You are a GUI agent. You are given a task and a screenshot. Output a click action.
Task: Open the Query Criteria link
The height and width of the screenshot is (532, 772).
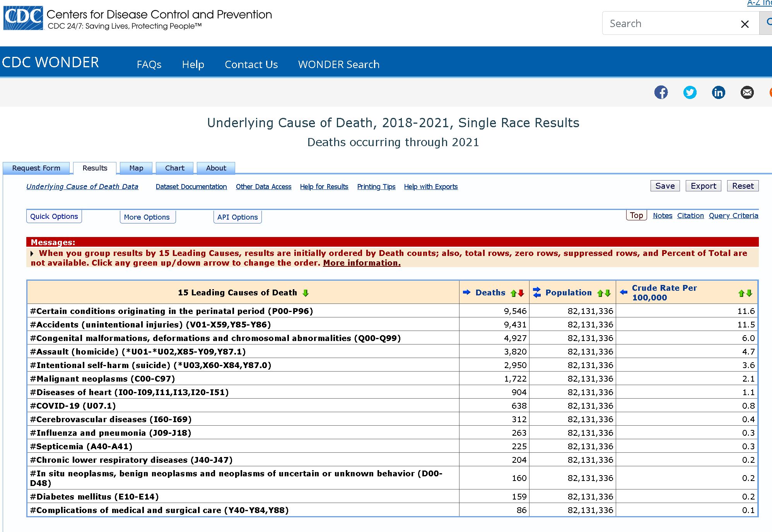pyautogui.click(x=733, y=216)
